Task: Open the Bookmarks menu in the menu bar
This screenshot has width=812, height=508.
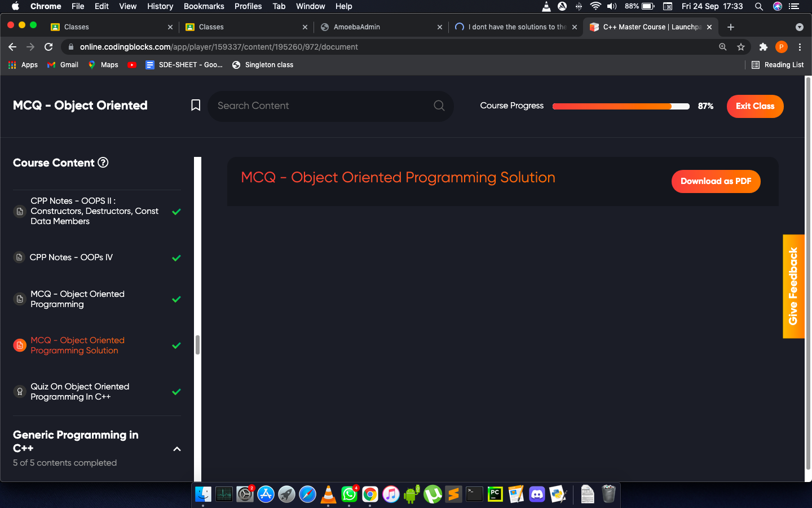Action: [x=204, y=6]
